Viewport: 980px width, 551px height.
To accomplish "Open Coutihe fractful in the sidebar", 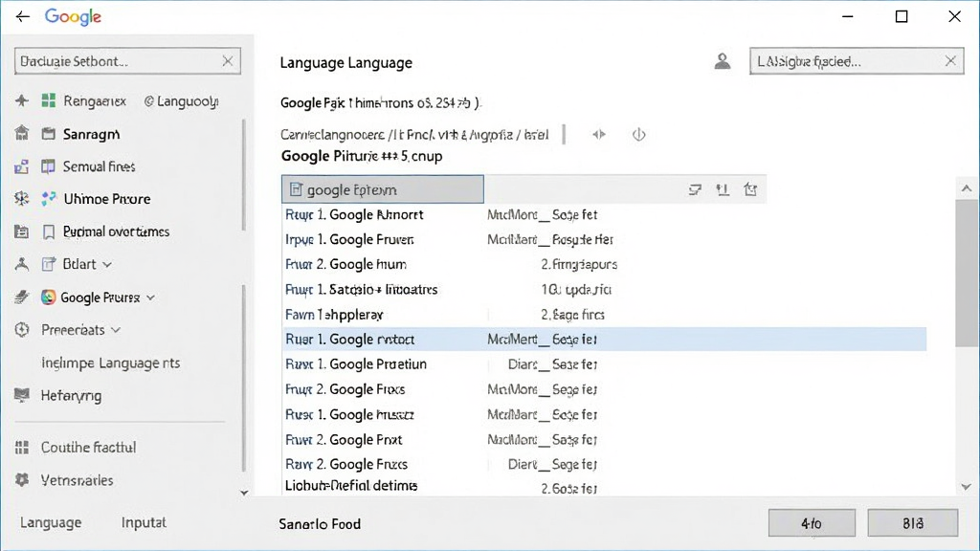I will [88, 448].
